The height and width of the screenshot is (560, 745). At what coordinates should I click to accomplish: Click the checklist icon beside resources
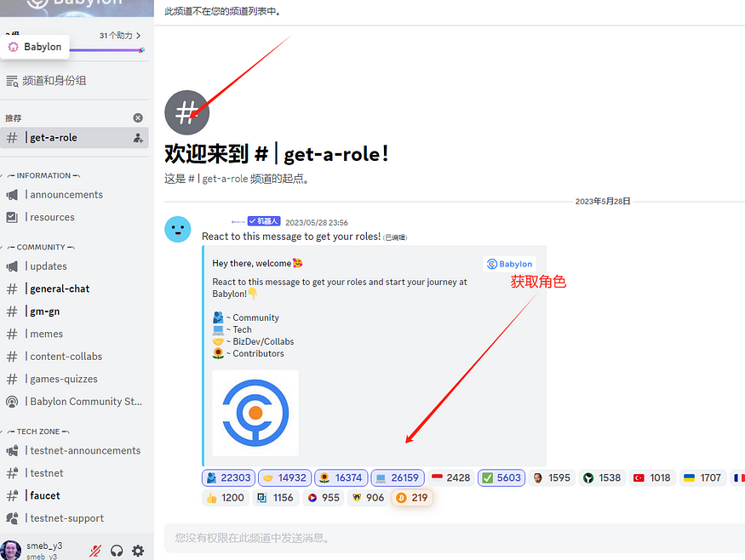[x=12, y=218]
